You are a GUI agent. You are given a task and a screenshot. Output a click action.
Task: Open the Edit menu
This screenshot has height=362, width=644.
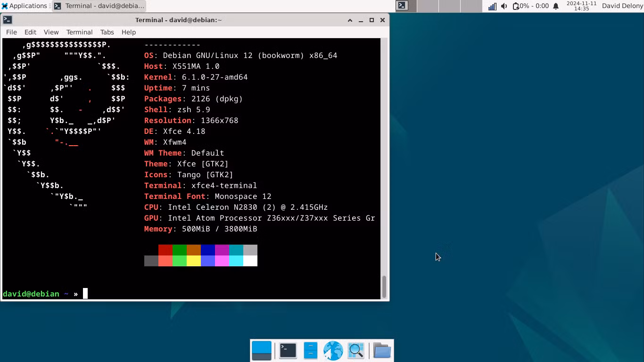pos(30,32)
